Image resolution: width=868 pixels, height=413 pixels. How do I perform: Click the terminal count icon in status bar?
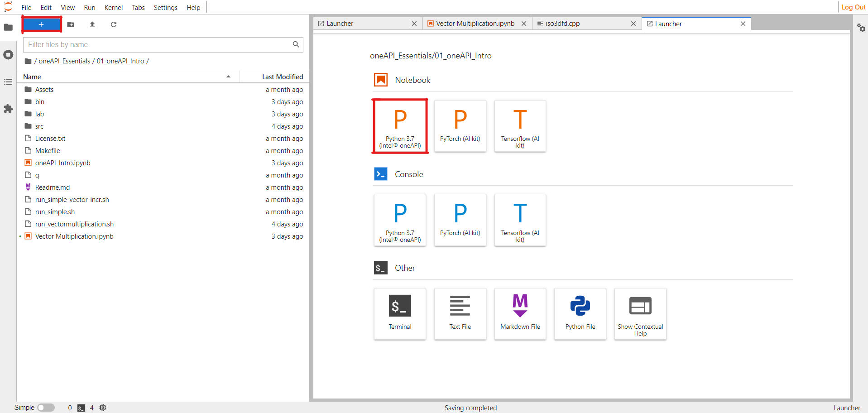(x=81, y=408)
